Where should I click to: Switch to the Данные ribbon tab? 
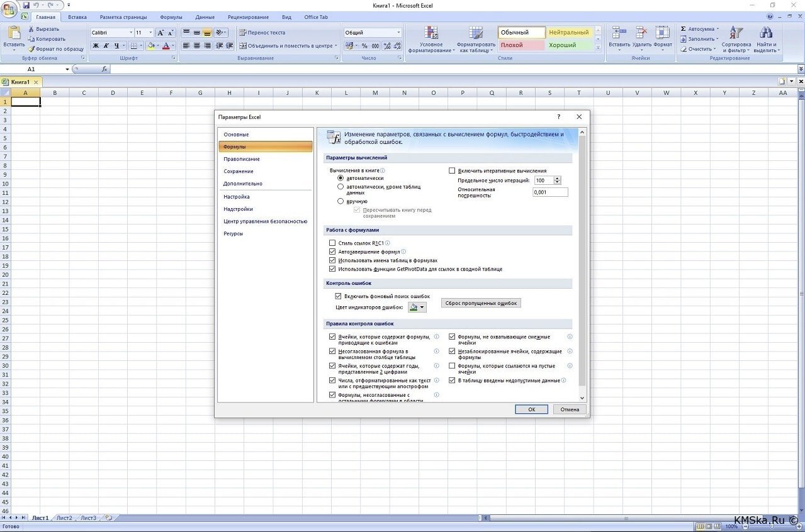pyautogui.click(x=205, y=17)
